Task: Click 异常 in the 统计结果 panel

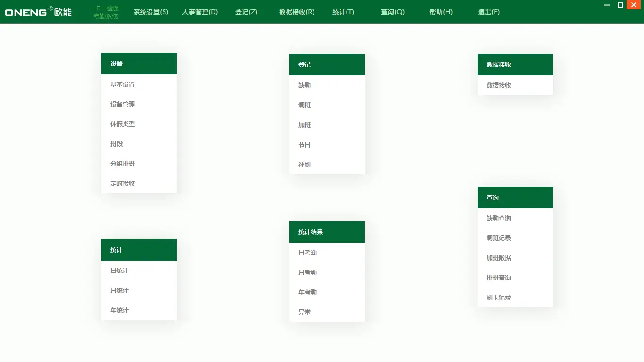Action: (x=304, y=312)
